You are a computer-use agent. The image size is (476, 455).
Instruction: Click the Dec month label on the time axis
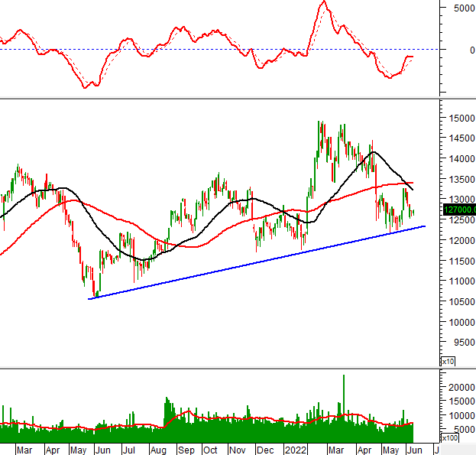pyautogui.click(x=266, y=451)
